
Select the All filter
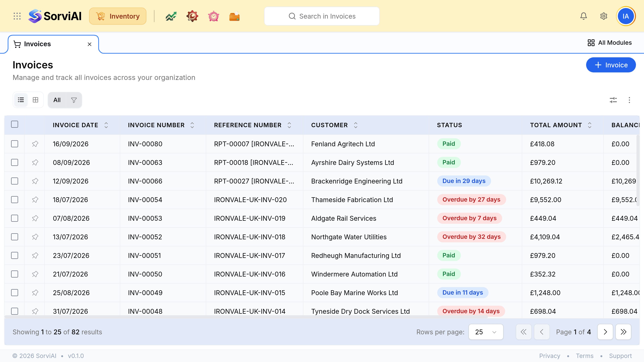(57, 100)
